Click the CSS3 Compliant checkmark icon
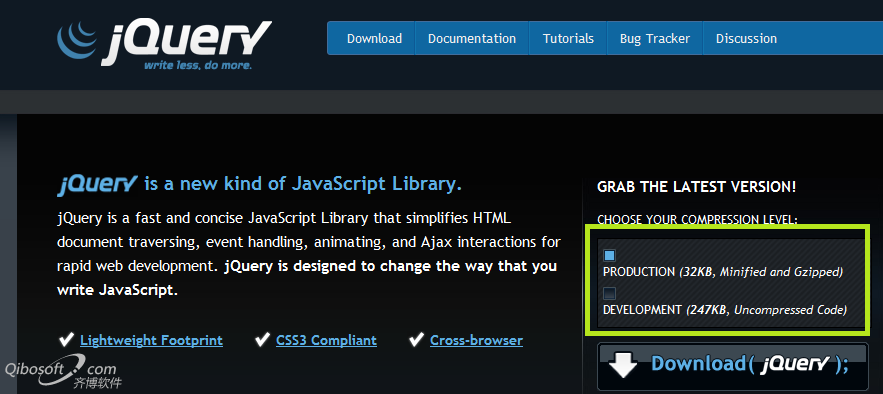 [x=262, y=339]
